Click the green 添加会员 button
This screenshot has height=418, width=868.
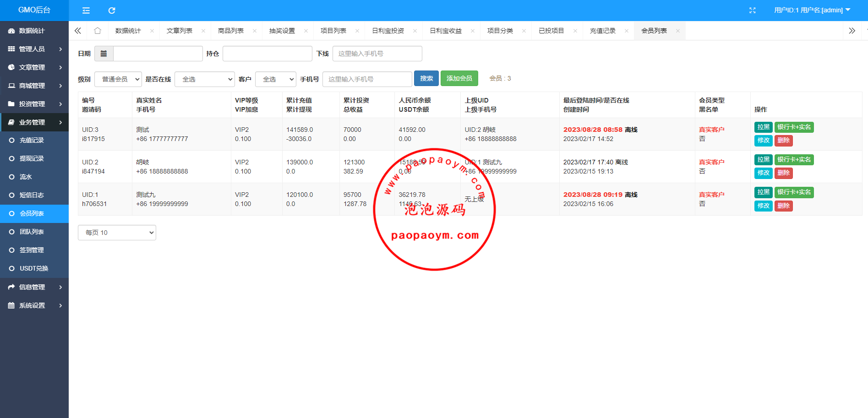[459, 78]
